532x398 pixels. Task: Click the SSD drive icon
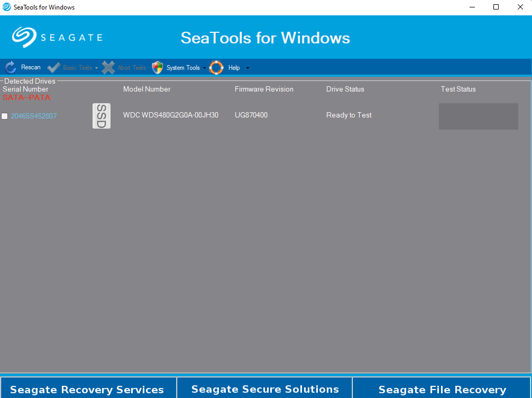click(102, 116)
